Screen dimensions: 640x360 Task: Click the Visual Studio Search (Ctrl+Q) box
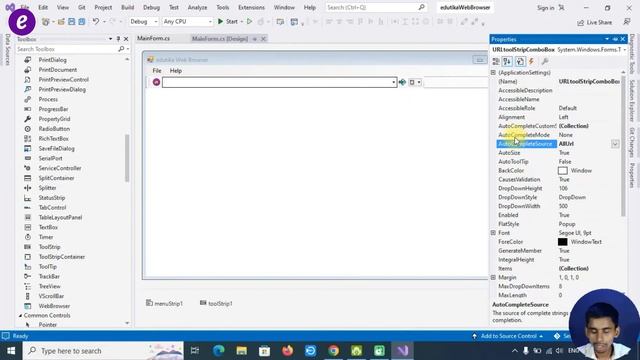376,7
